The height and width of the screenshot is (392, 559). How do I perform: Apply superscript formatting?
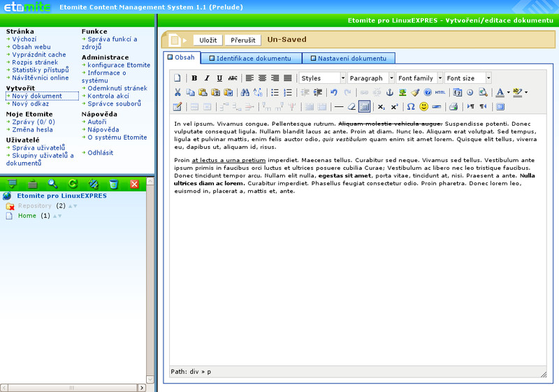click(394, 106)
